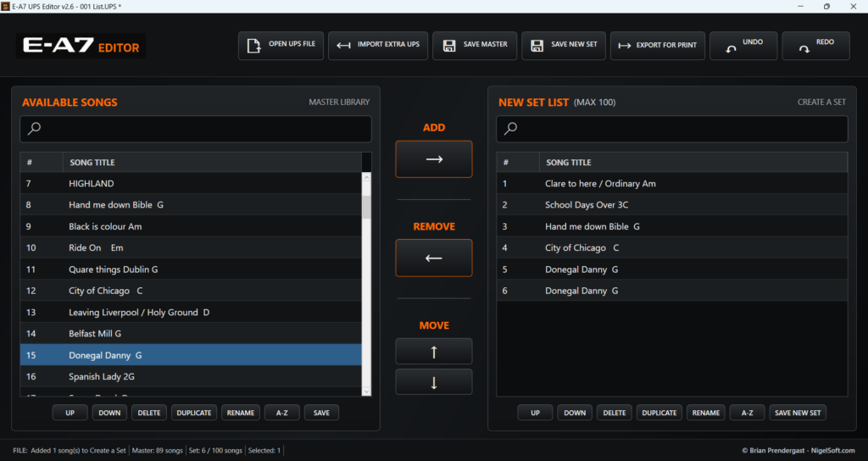The image size is (868, 461).
Task: Undo the last action
Action: pos(743,46)
